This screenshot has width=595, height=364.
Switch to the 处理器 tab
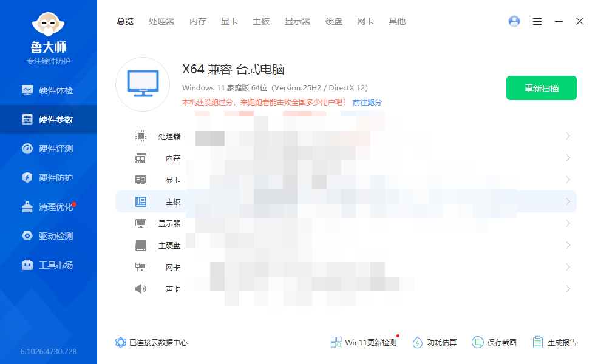pos(161,22)
